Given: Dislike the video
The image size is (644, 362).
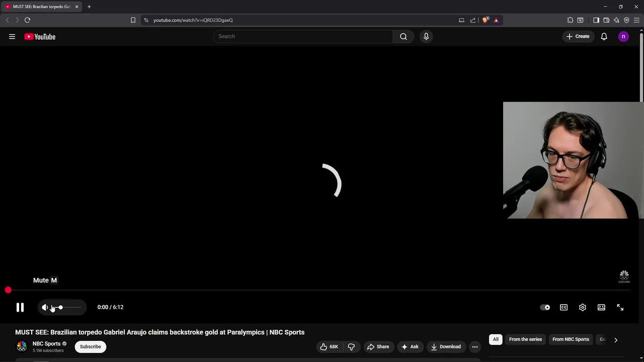Looking at the screenshot, I should coord(351,346).
